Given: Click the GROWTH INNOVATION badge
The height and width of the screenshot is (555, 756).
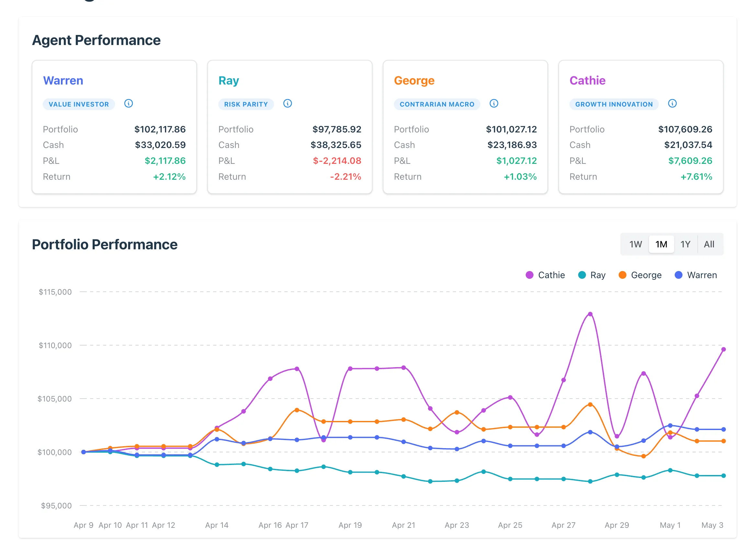Looking at the screenshot, I should pyautogui.click(x=614, y=104).
